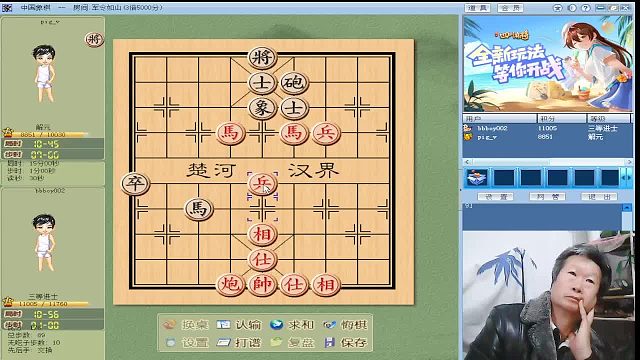Click the 退出 exit button
Screen dimensions: 640x360
click(599, 197)
